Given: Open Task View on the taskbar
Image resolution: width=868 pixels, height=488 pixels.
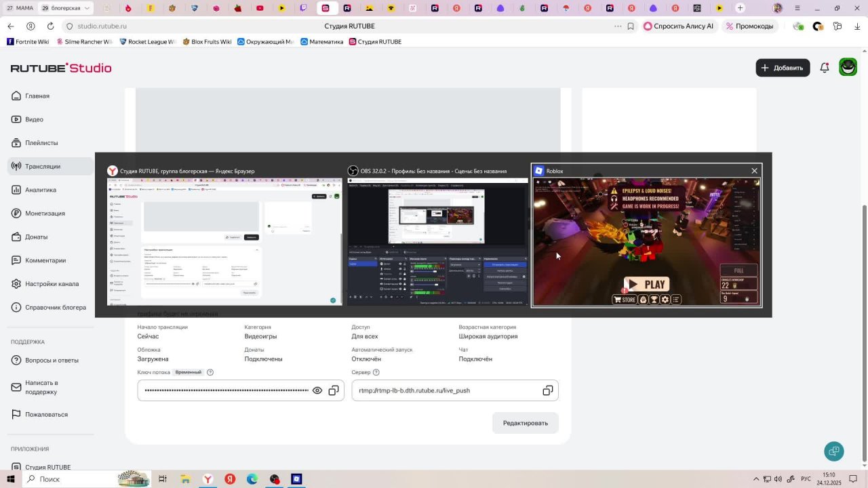Looking at the screenshot, I should [x=163, y=479].
